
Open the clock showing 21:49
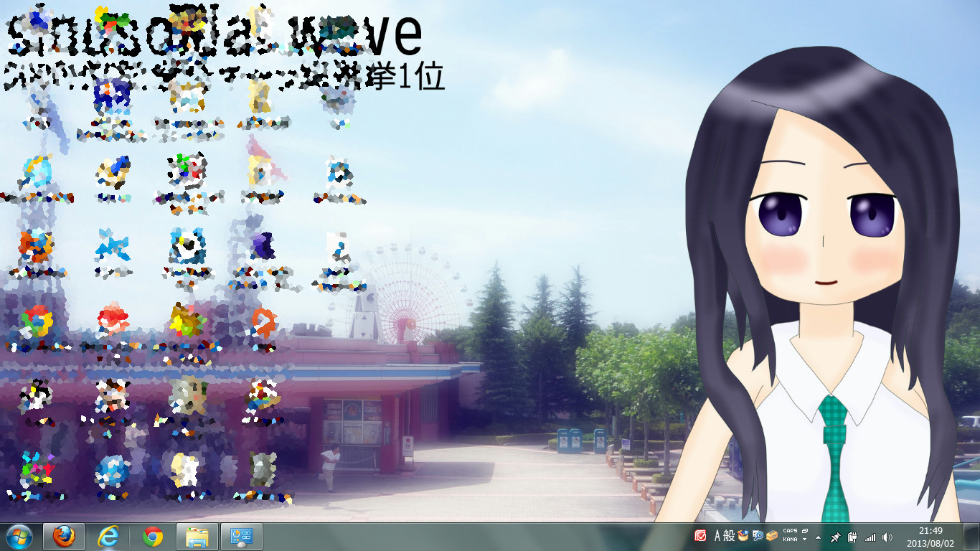click(x=930, y=537)
